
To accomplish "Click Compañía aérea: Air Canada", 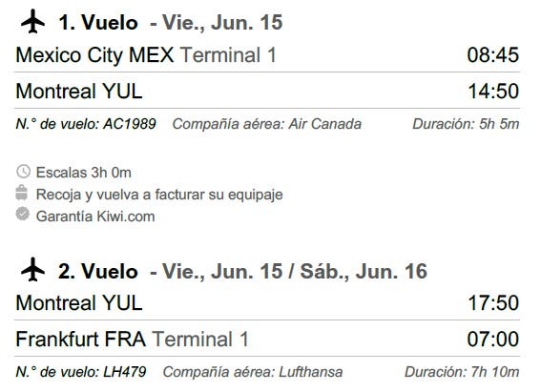I will point(267,124).
